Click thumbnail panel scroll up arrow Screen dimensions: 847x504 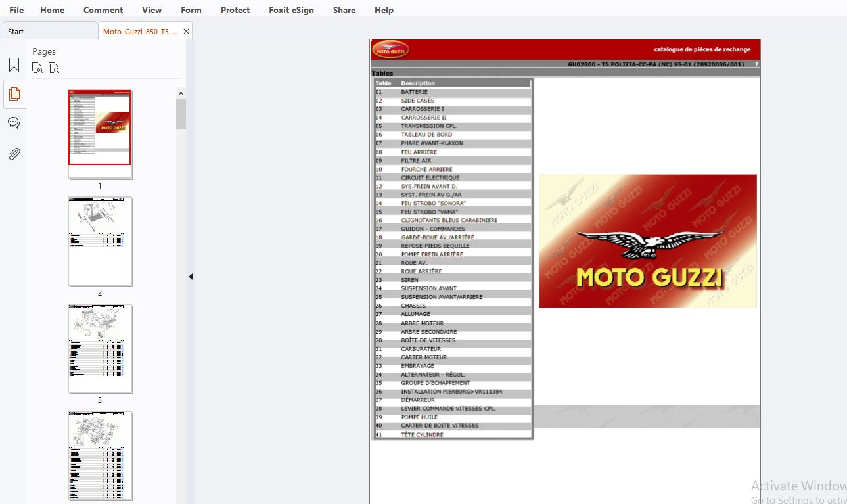(181, 93)
